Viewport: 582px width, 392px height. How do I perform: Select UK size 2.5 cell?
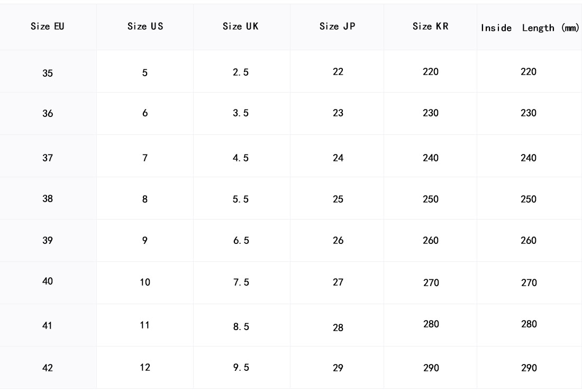coord(241,73)
